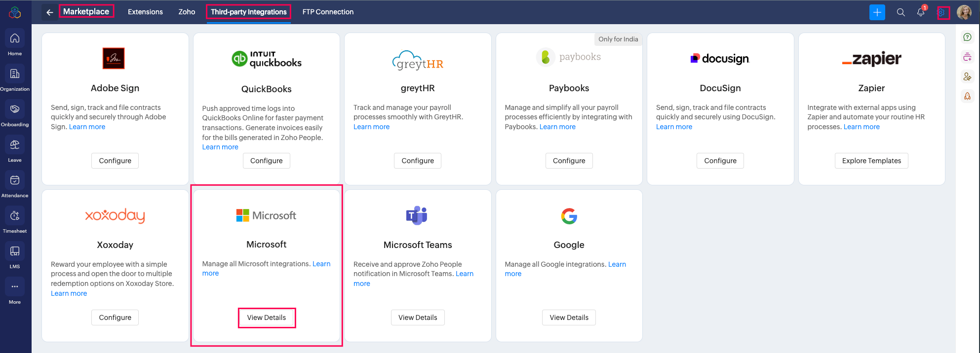Go to Onboarding in sidebar
Image resolution: width=980 pixels, height=353 pixels.
coord(15,109)
